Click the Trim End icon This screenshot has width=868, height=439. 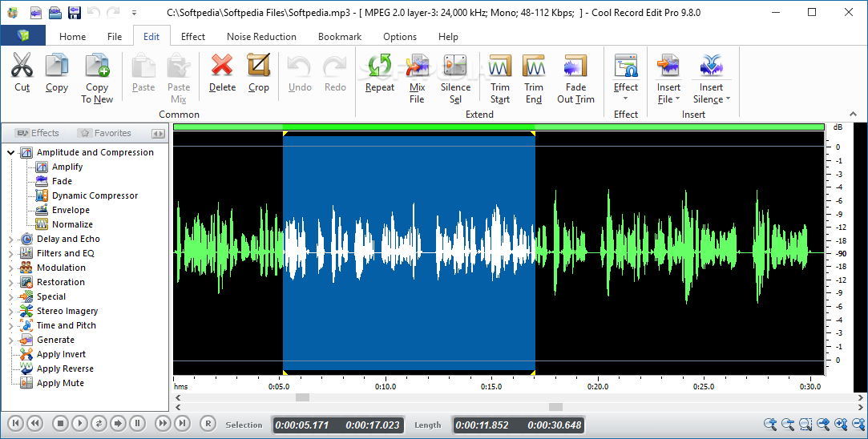coord(534,66)
